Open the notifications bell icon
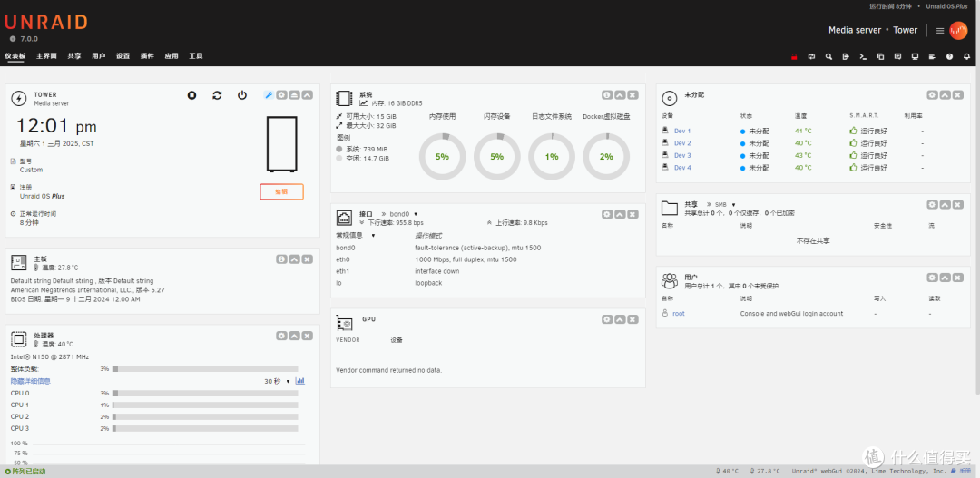 pos(967,57)
